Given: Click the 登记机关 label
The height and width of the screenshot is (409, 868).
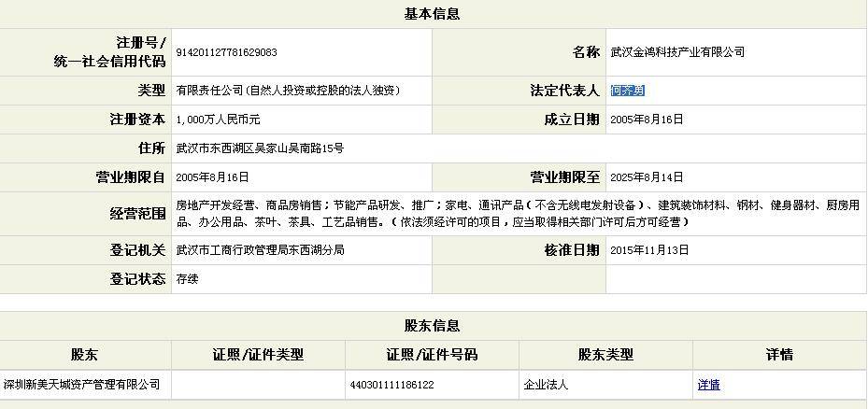Looking at the screenshot, I should click(x=138, y=250).
